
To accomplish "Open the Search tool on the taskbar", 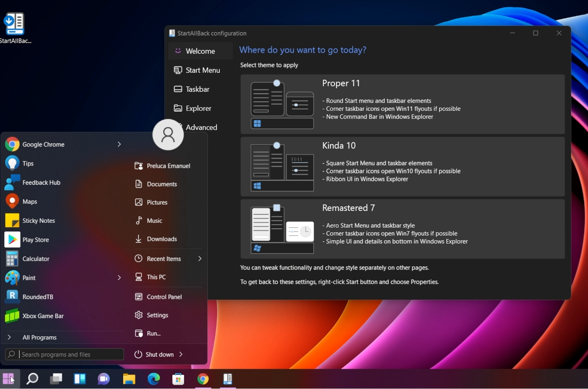I will 32,379.
